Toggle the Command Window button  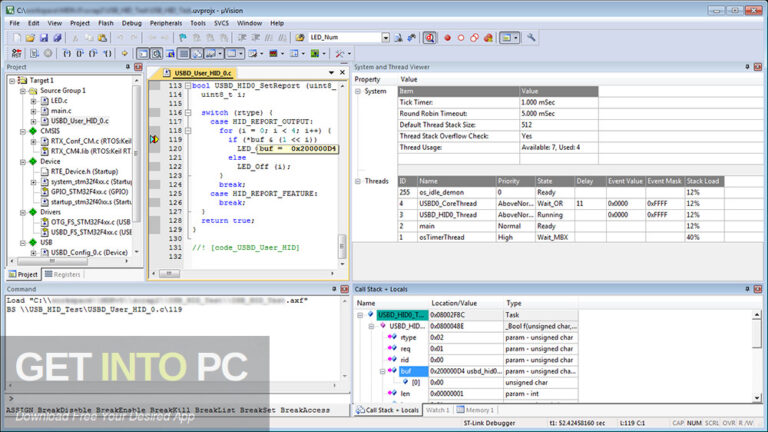(x=143, y=53)
